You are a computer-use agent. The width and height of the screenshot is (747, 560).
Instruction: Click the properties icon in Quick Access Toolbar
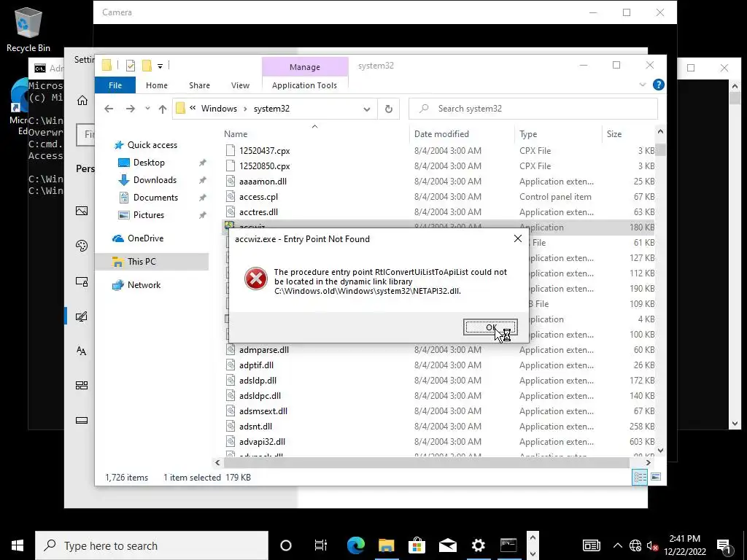(x=130, y=66)
